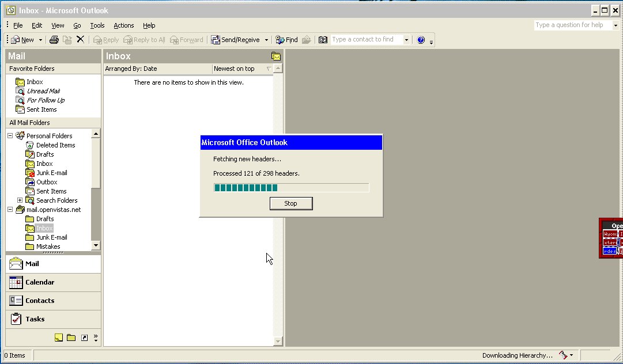Click the Print toolbar icon
Screen dimensions: 623x364
54,40
